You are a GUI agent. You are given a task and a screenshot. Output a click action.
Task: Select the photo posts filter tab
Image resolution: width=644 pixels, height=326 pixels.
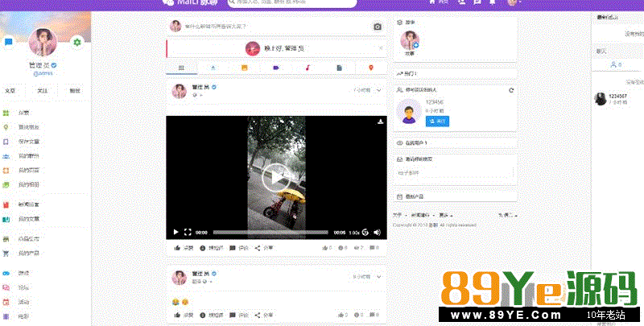pyautogui.click(x=244, y=68)
